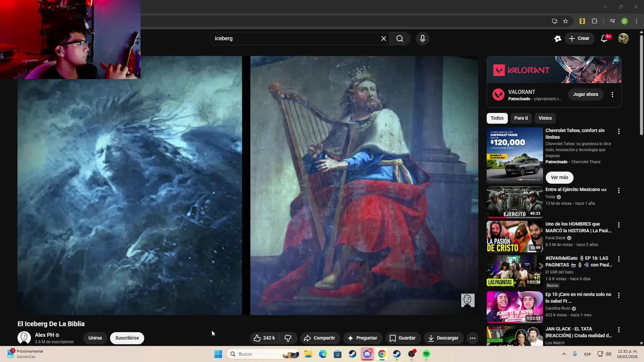The width and height of the screenshot is (644, 362).
Task: Open the La Pasión de Cristo thumbnail
Action: (515, 236)
